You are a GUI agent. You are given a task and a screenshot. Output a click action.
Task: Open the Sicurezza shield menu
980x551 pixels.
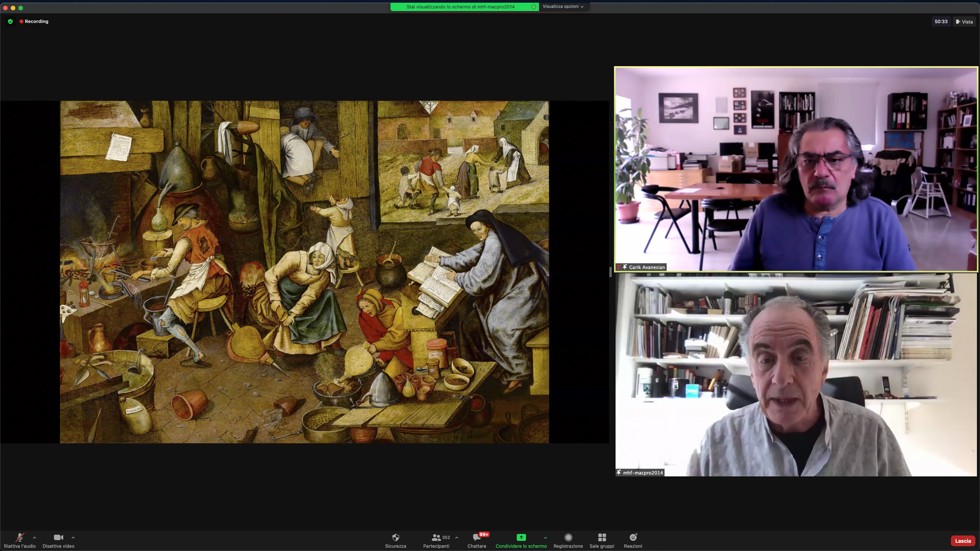pos(395,541)
